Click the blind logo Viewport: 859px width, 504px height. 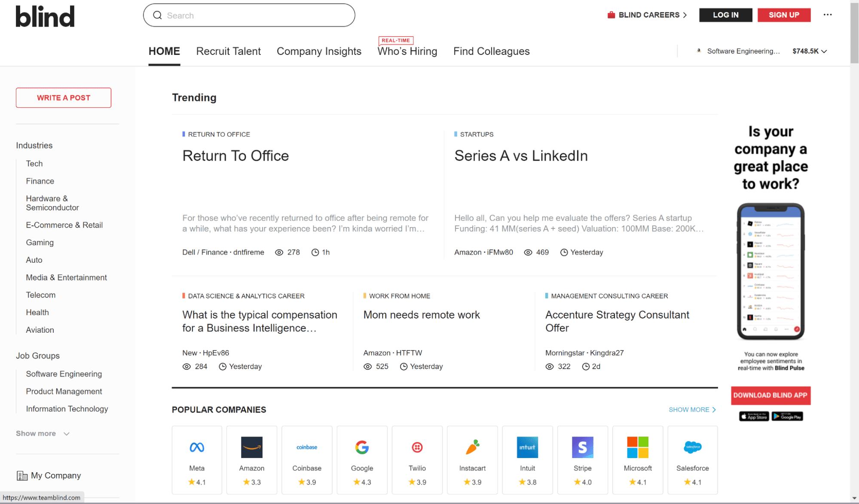[45, 16]
